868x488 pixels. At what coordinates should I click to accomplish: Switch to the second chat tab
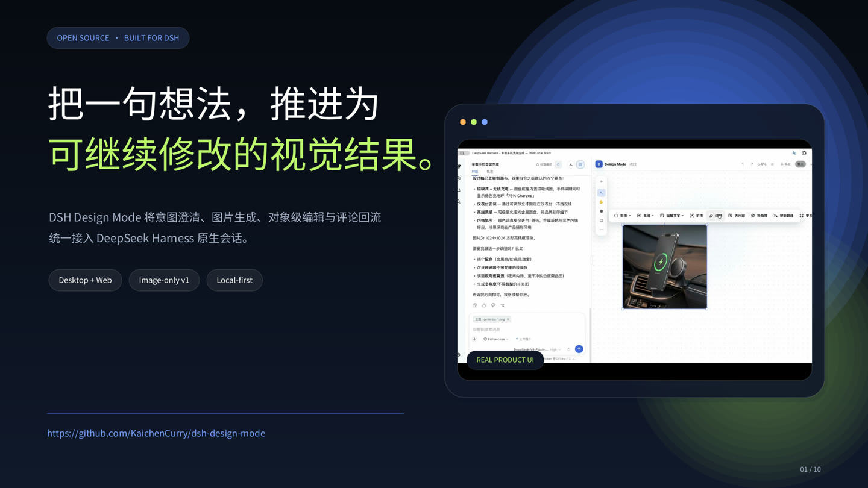(x=489, y=172)
